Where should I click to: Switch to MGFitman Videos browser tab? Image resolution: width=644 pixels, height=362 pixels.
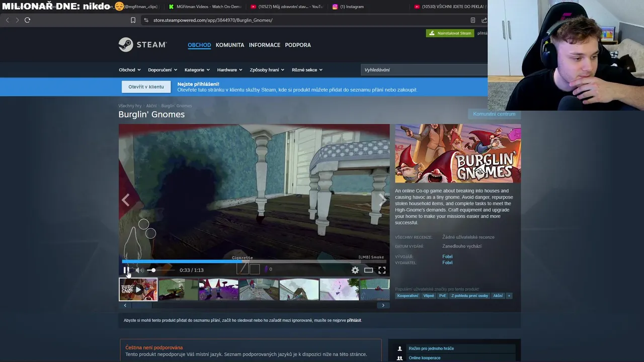(205, 7)
